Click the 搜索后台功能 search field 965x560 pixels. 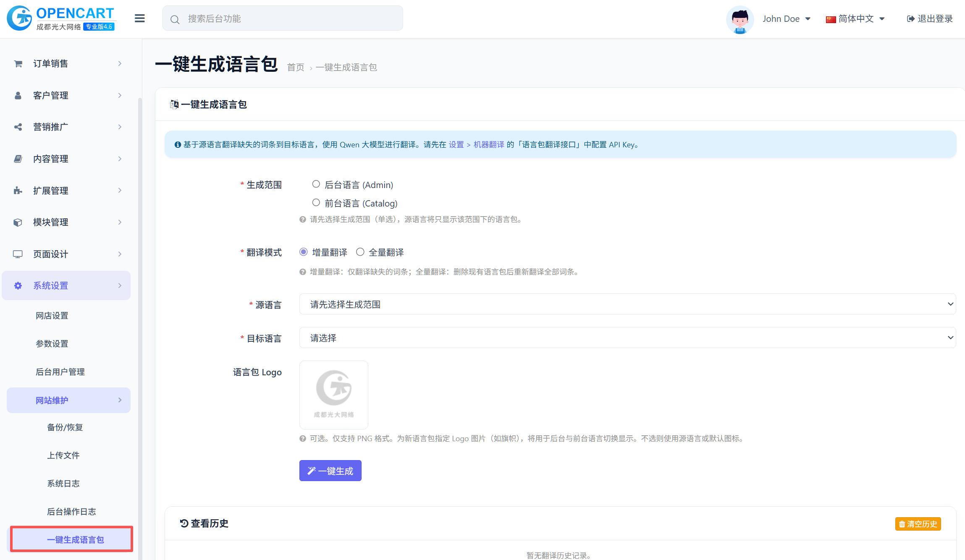[283, 18]
